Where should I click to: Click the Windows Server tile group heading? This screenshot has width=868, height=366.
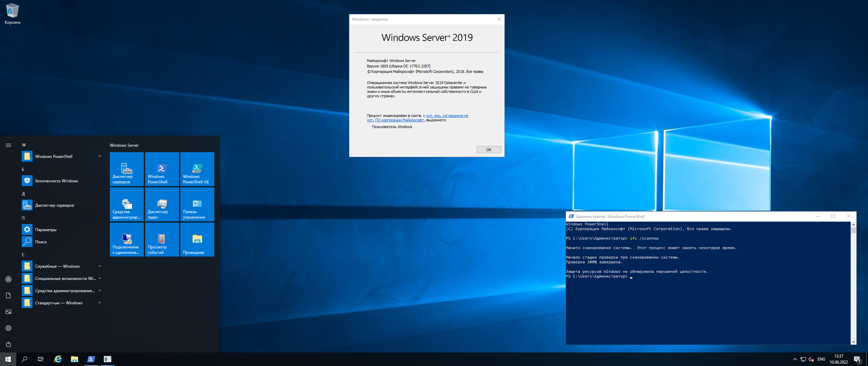click(x=124, y=145)
